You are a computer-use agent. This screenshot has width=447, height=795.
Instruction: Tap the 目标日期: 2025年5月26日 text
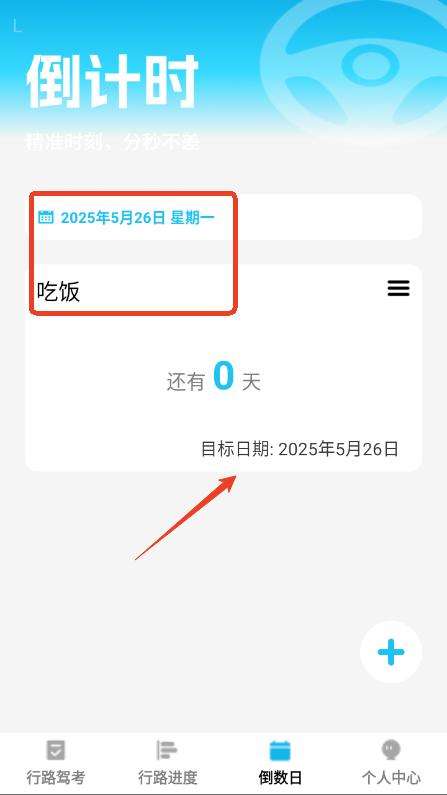300,449
